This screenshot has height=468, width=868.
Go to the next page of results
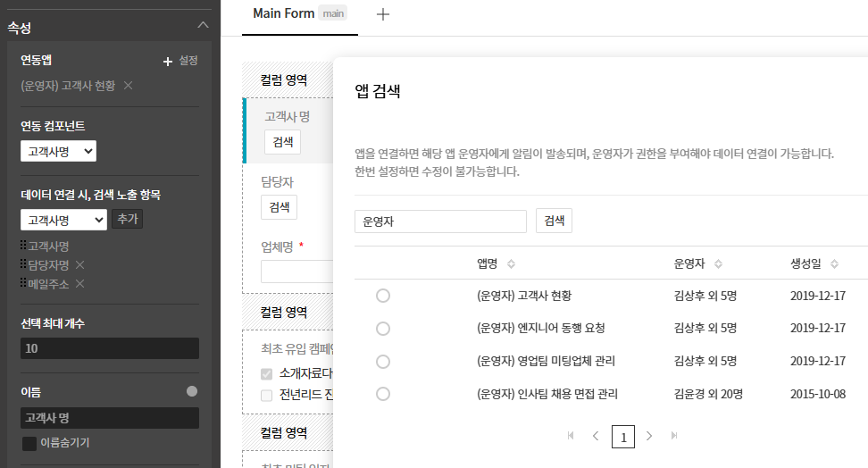649,436
